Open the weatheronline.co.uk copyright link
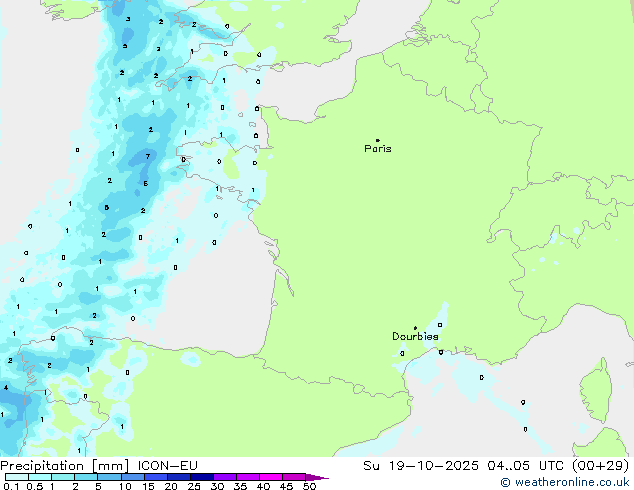The width and height of the screenshot is (634, 490). click(x=565, y=482)
